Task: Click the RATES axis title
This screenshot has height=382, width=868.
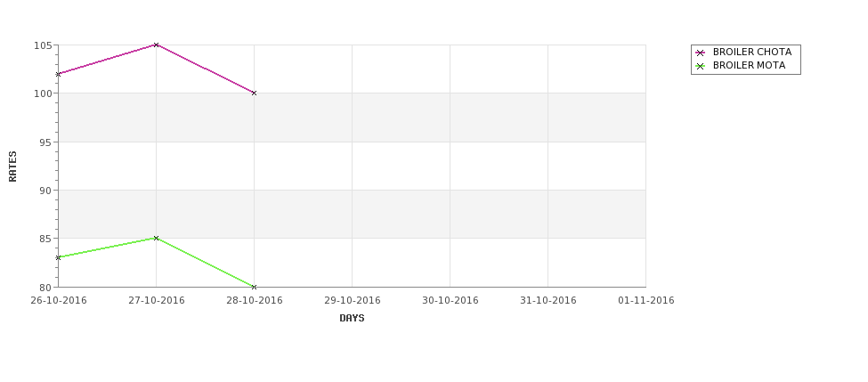Action: pyautogui.click(x=12, y=167)
